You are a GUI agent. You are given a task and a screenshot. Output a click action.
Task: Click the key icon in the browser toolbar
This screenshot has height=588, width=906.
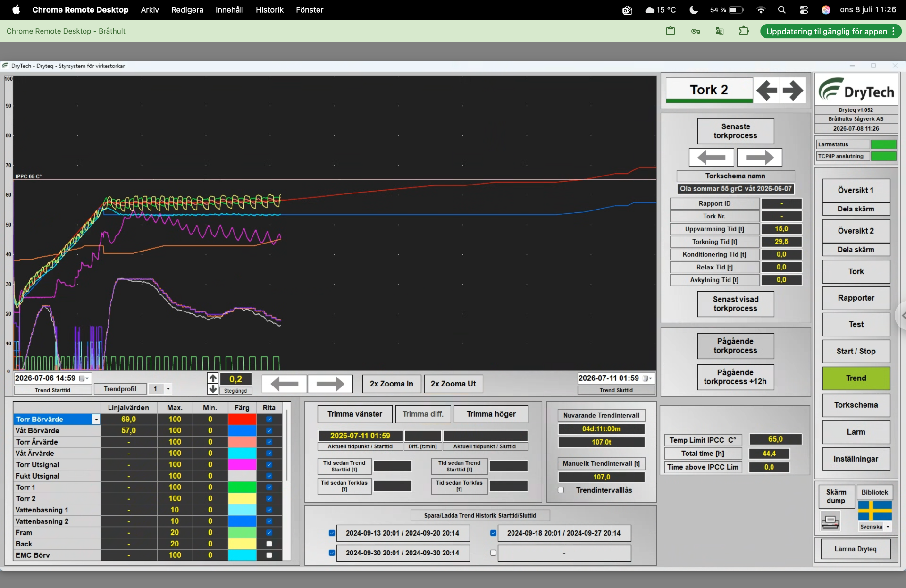(696, 31)
